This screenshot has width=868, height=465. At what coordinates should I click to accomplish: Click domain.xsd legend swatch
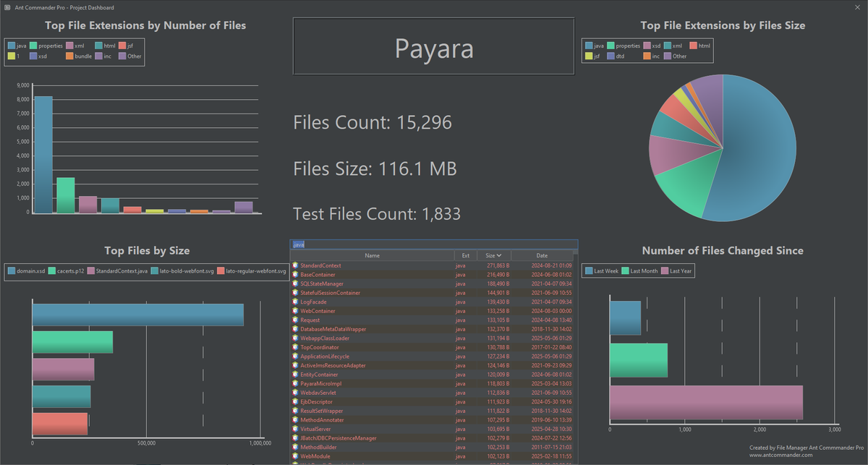pos(12,271)
